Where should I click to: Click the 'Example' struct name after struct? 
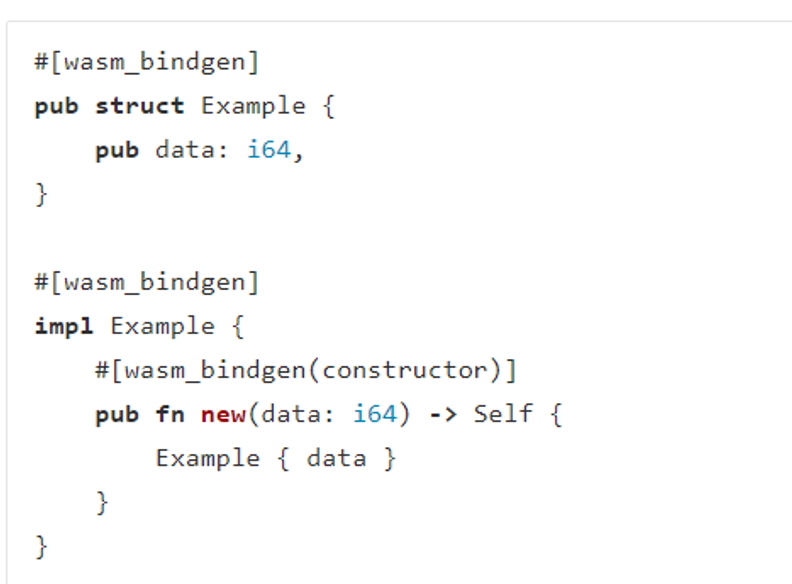[254, 106]
